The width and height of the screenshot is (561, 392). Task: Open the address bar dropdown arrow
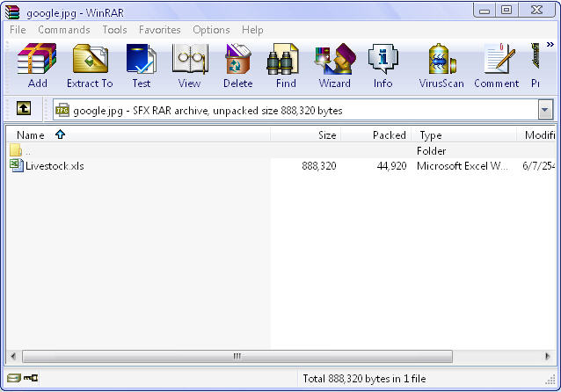(x=545, y=110)
